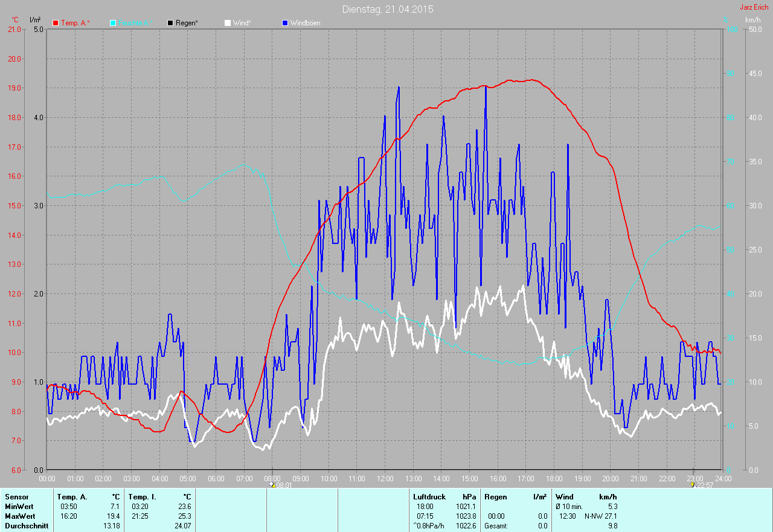Click the Temp. A.* legend label
This screenshot has height=532, width=773.
75,23
